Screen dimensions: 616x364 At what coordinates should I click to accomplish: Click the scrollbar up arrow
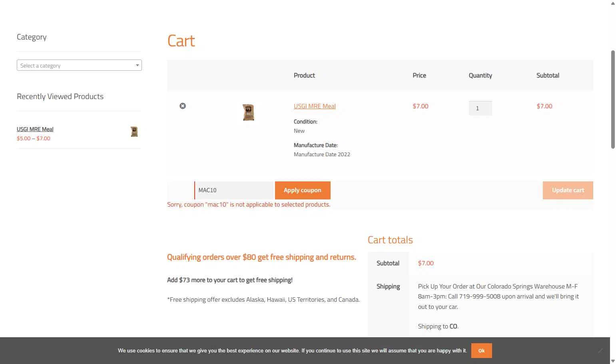[x=613, y=3]
